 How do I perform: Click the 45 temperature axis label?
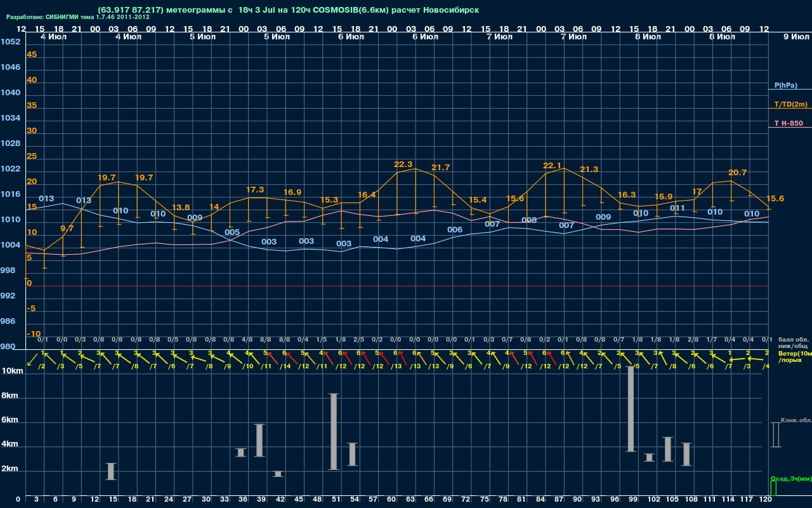[x=32, y=55]
